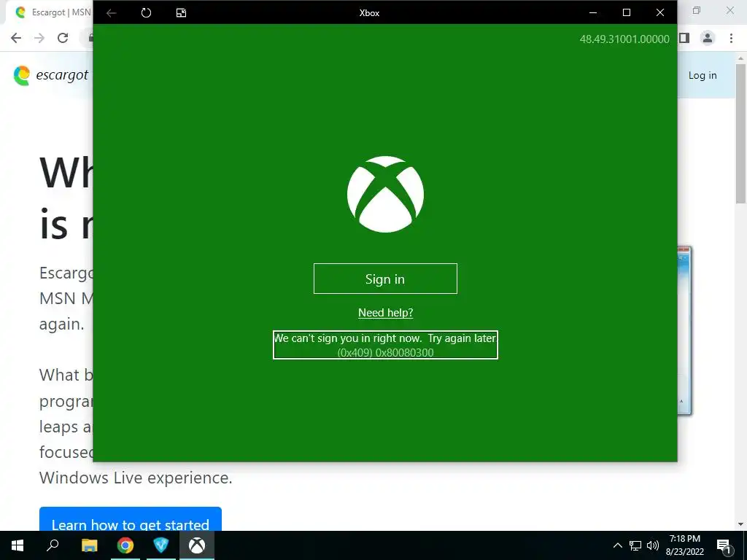
Task: Open Windows taskbar search
Action: click(x=53, y=545)
